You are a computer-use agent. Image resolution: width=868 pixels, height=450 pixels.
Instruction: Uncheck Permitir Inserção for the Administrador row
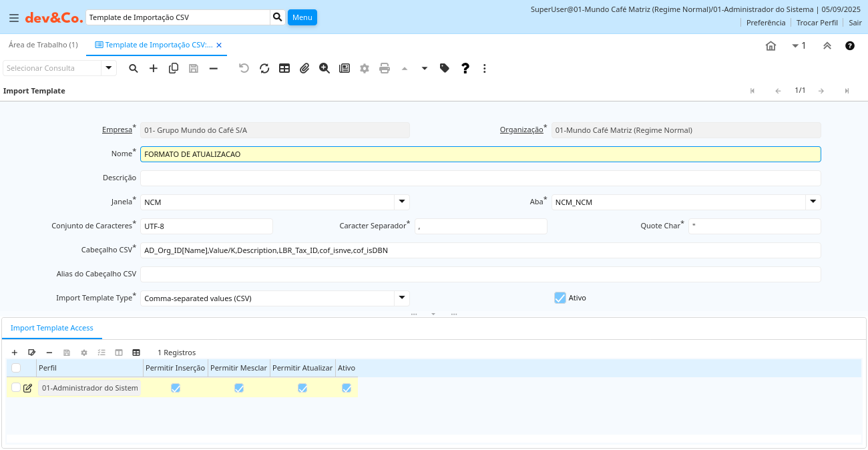click(176, 388)
